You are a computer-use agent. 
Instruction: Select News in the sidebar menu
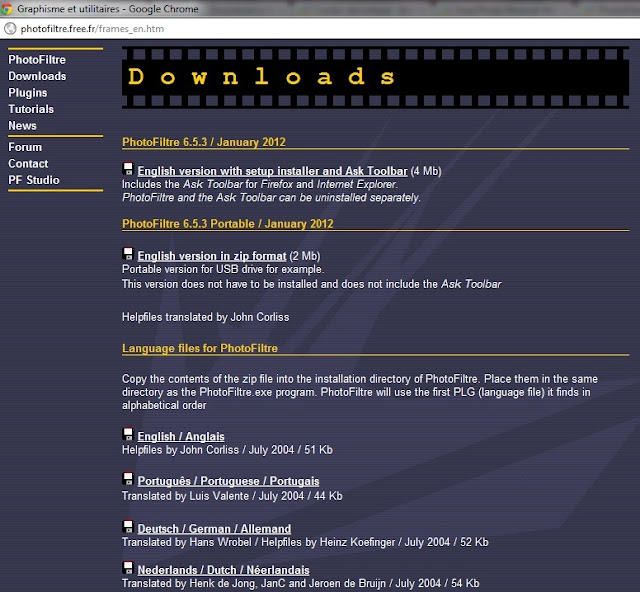tap(22, 126)
